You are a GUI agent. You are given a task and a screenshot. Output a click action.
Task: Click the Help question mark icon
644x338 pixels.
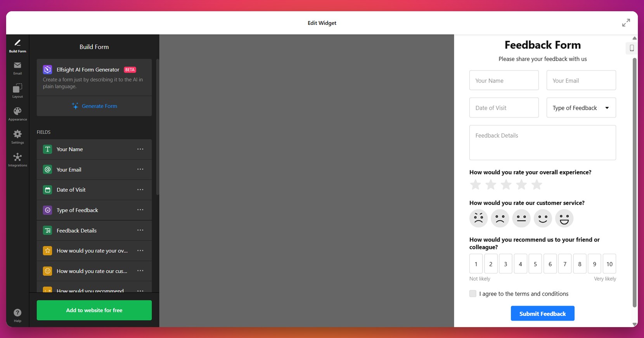pyautogui.click(x=17, y=313)
